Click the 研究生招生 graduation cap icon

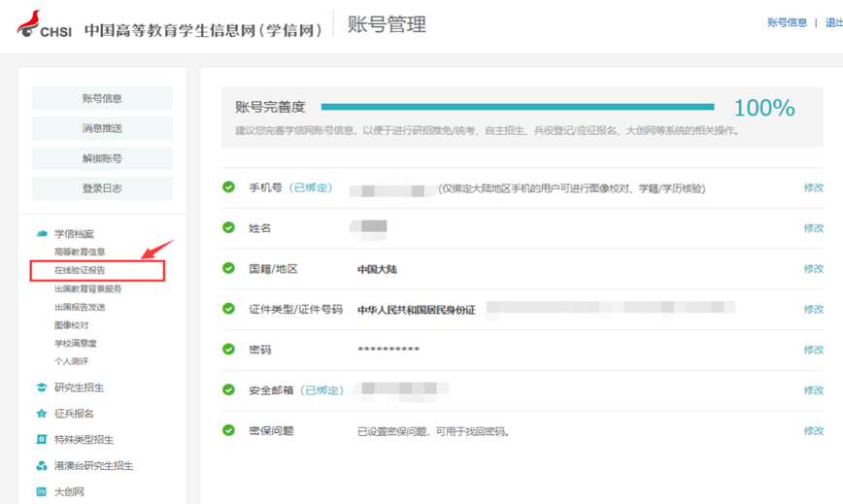pos(42,387)
